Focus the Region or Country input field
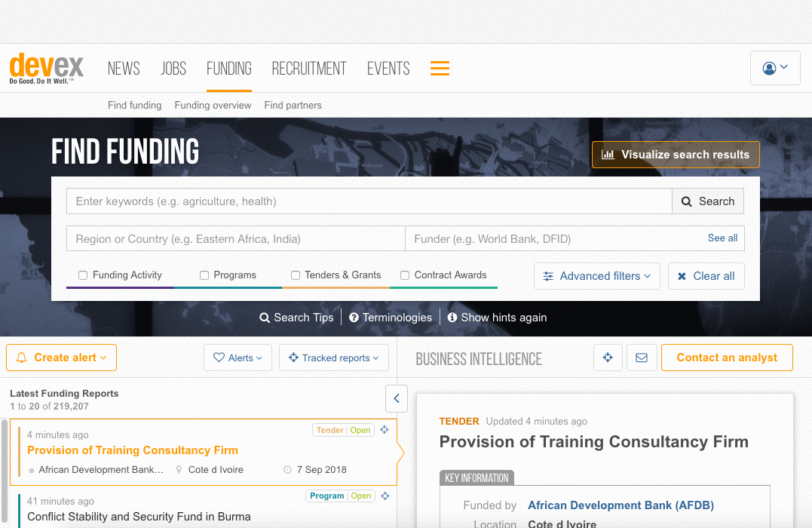The image size is (812, 528). click(x=236, y=239)
